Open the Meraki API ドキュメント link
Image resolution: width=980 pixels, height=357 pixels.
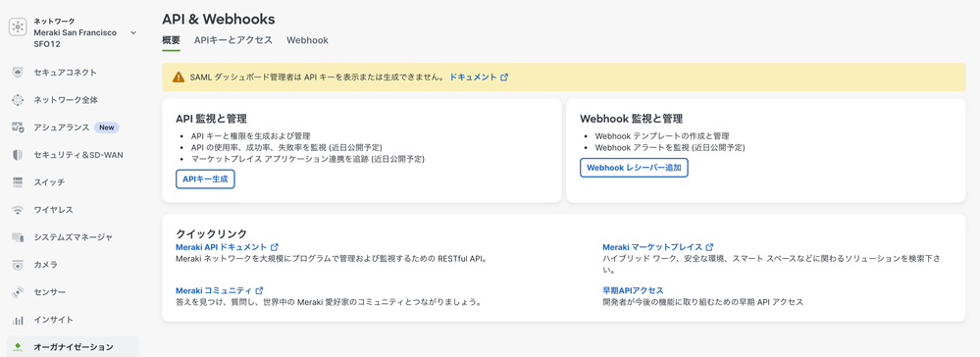click(x=222, y=247)
